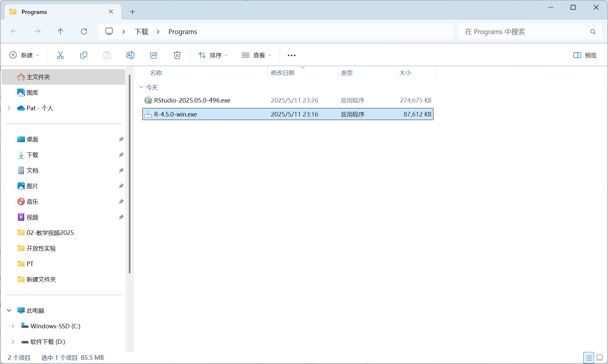Viewport: 608px width, 364px height.
Task: Unpin 下载 using its pin icon
Action: 121,155
